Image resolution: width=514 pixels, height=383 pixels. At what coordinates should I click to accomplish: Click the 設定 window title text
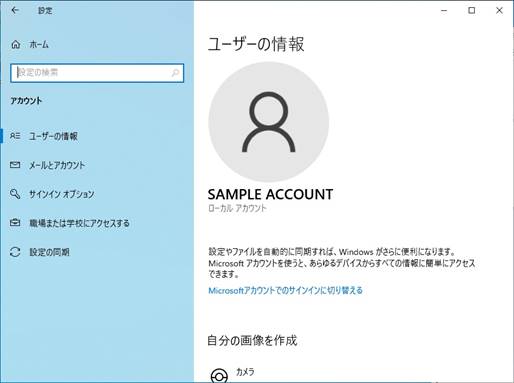pos(45,11)
